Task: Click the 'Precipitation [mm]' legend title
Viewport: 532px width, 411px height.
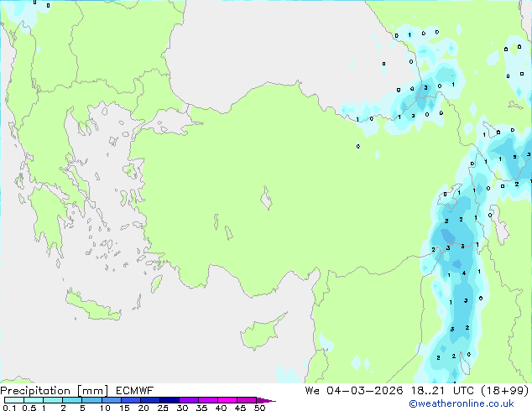Action: click(55, 391)
